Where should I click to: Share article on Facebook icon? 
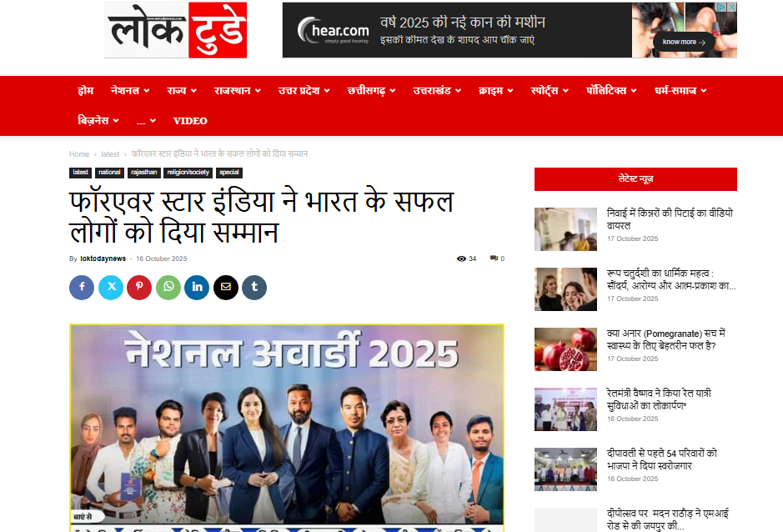(x=82, y=287)
